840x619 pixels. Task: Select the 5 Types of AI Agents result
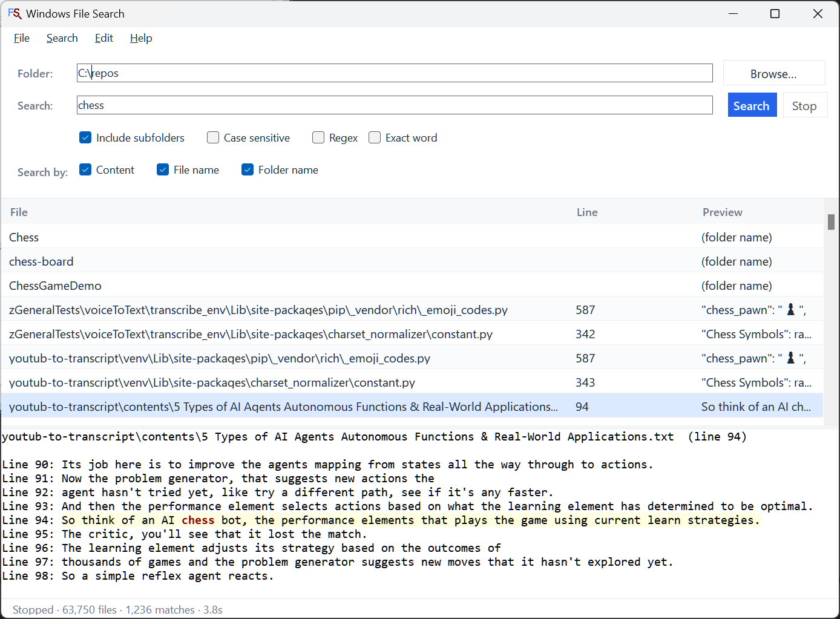pyautogui.click(x=412, y=407)
